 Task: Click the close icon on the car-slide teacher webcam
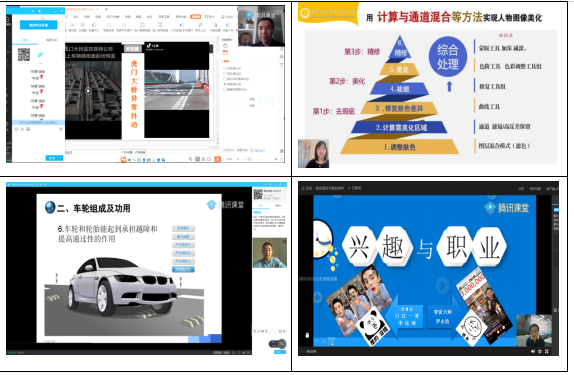(x=284, y=241)
